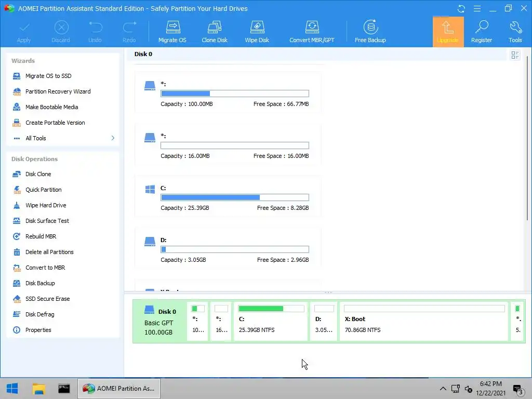Viewport: 532px width, 399px height.
Task: Click AOMEI Partition Assistant taskbar button
Action: point(119,389)
